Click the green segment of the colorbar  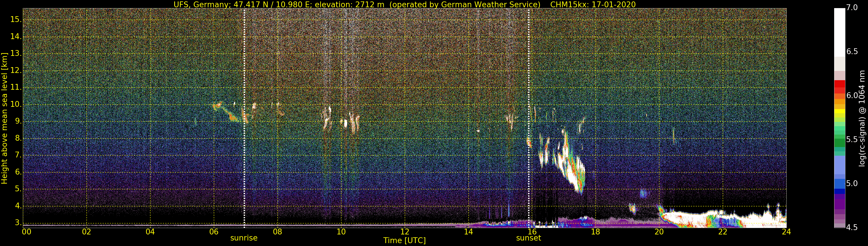tap(839, 143)
